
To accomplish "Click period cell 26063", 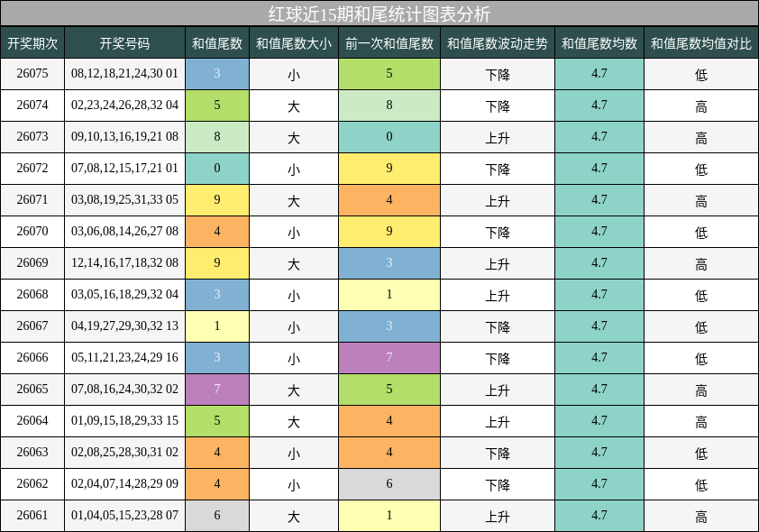I will (x=32, y=452).
